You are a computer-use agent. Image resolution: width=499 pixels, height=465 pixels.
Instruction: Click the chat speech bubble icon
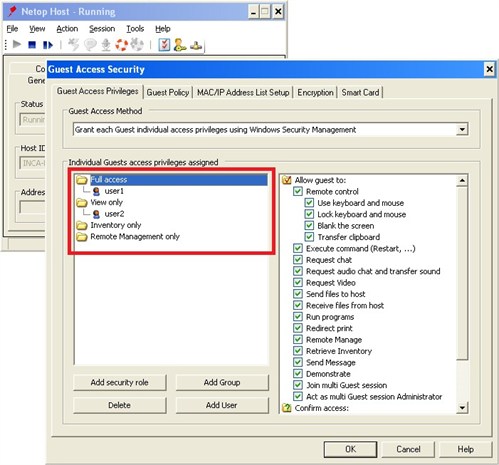tap(90, 44)
